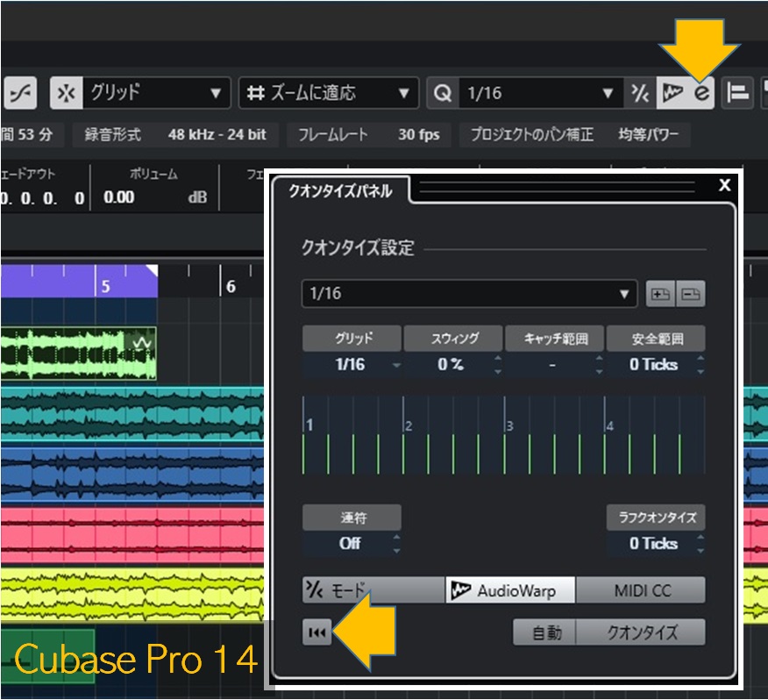Select the blue audio event
This screenshot has width=768, height=700.
click(132, 474)
